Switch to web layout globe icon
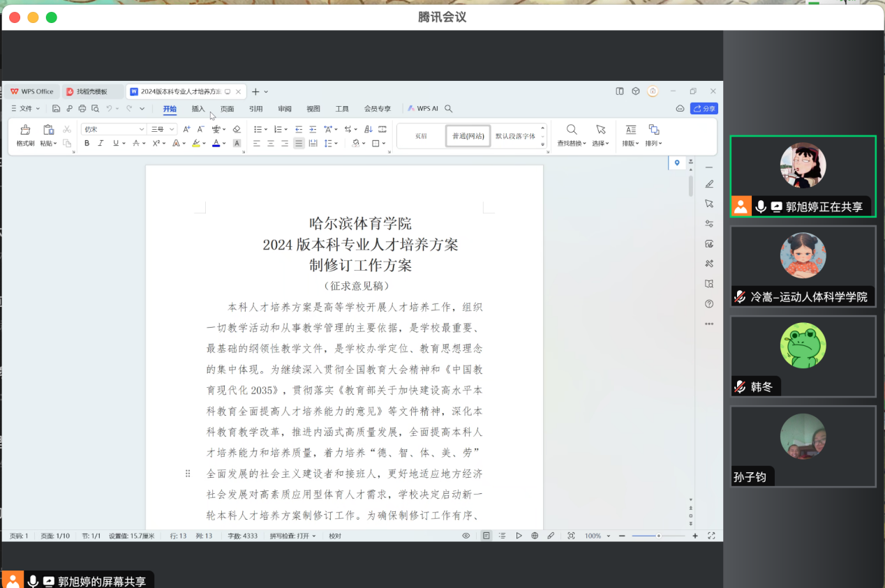Screen dimensions: 885x588 [535, 536]
